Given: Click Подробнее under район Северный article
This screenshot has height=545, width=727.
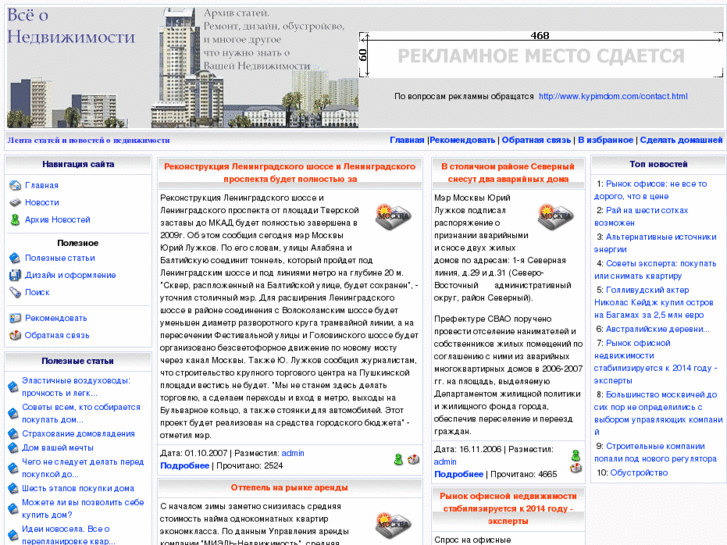Looking at the screenshot, I should click(x=459, y=474).
